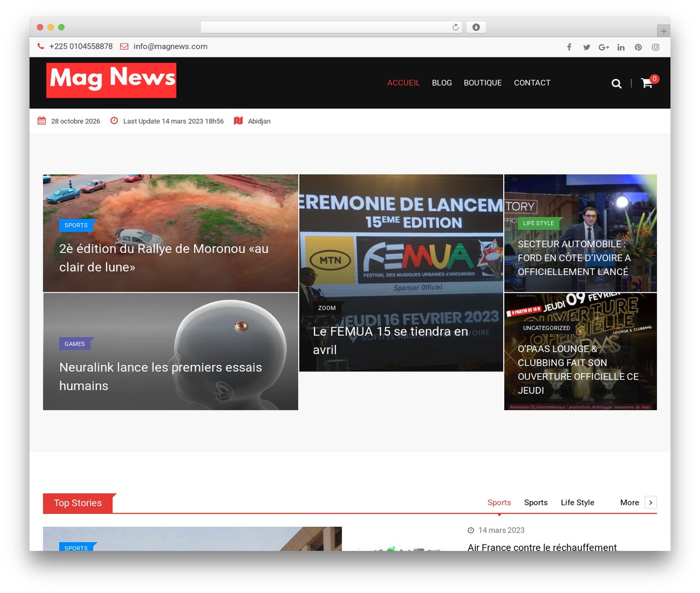This screenshot has height=593, width=700.
Task: Click phone number +225 0104558878
Action: [x=81, y=46]
